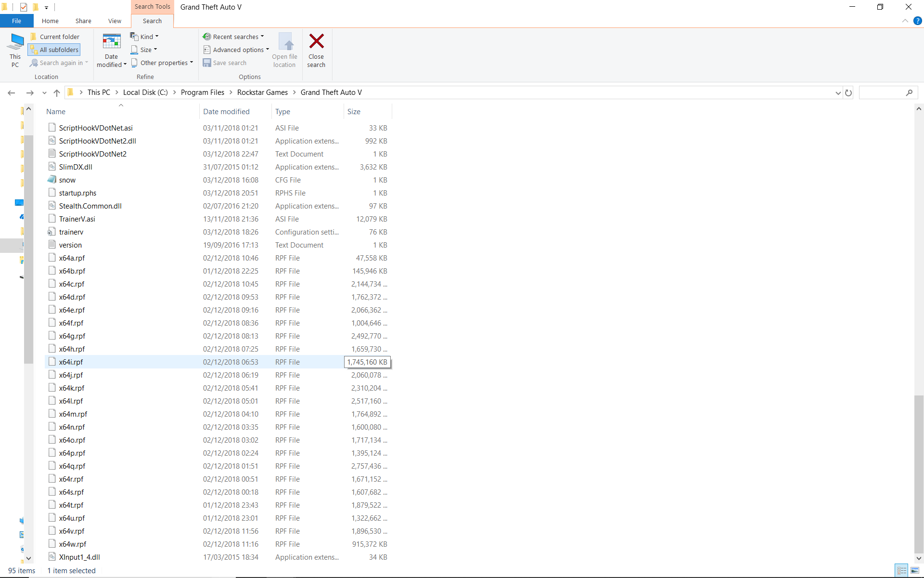Click the refresh icon beside address bar
Screen dimensions: 924x578
(848, 92)
